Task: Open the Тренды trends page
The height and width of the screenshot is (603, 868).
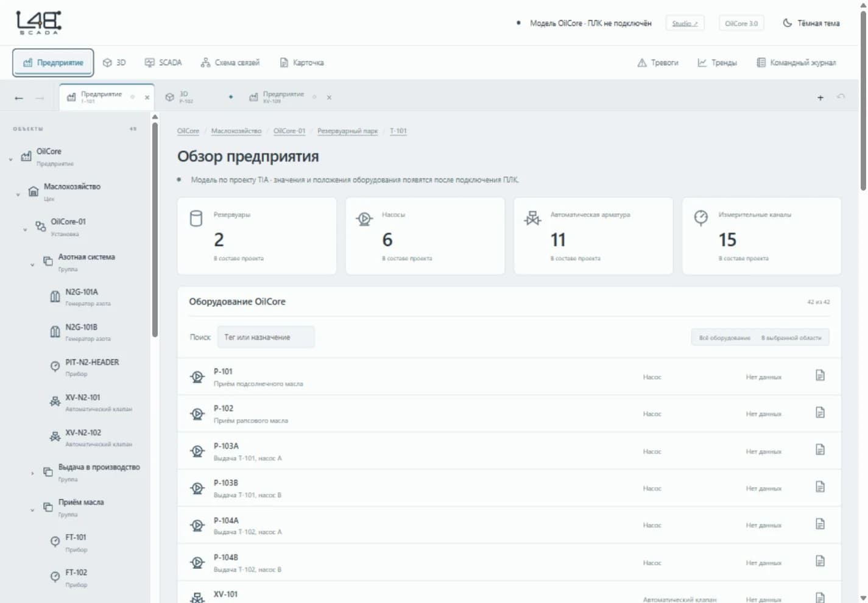Action: 718,63
